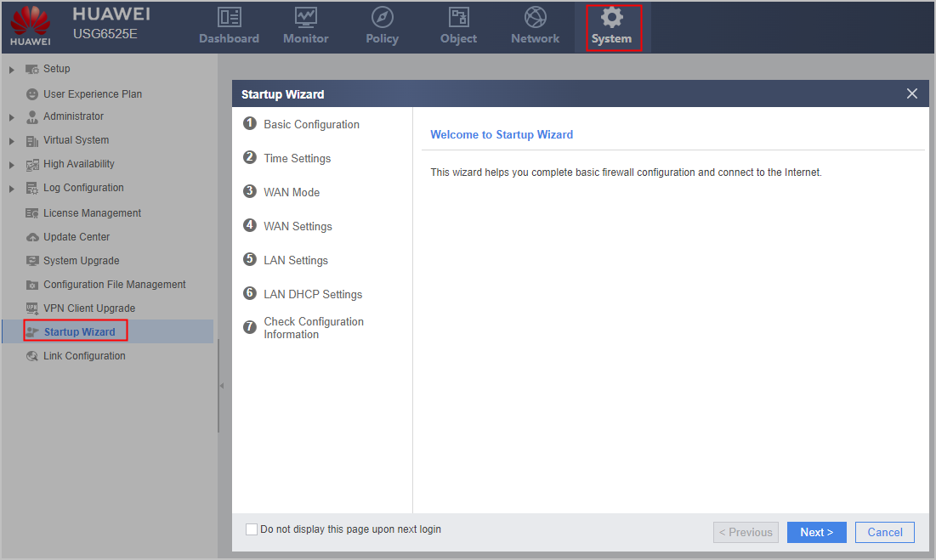Click the VPN Client Upgrade icon
The height and width of the screenshot is (560, 936).
pos(32,308)
